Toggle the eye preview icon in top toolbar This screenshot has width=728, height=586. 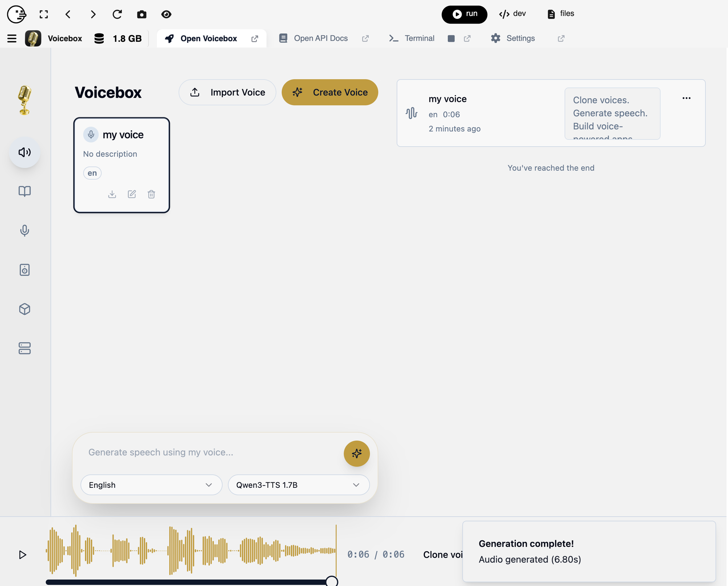pos(166,14)
